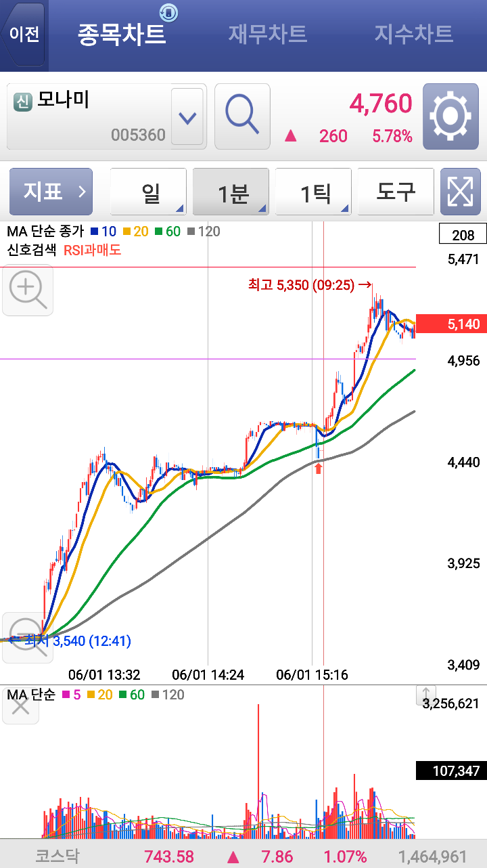Tap the 06/01 13:32 time label
The width and height of the screenshot is (487, 868).
click(x=104, y=674)
